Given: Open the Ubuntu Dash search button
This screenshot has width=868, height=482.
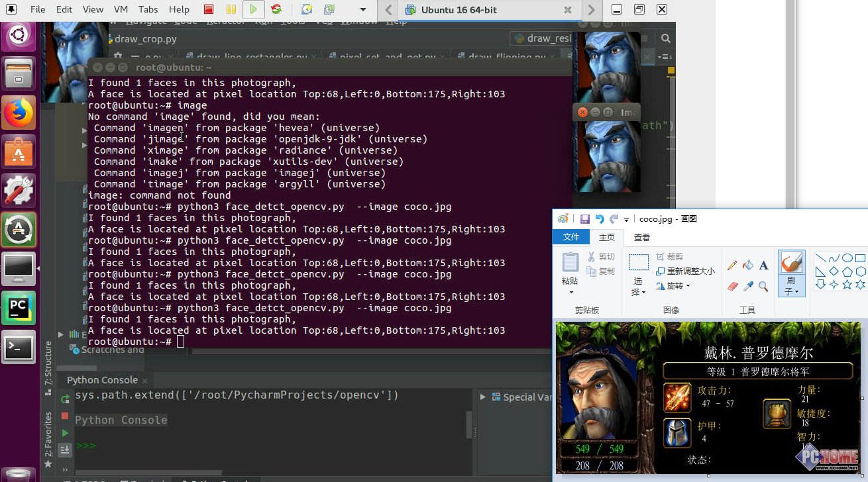Looking at the screenshot, I should pos(19,34).
